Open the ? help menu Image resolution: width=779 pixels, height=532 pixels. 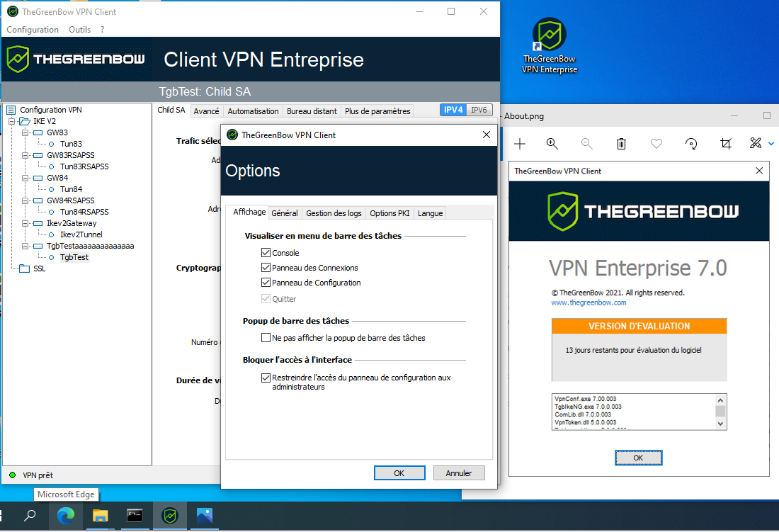[x=103, y=29]
